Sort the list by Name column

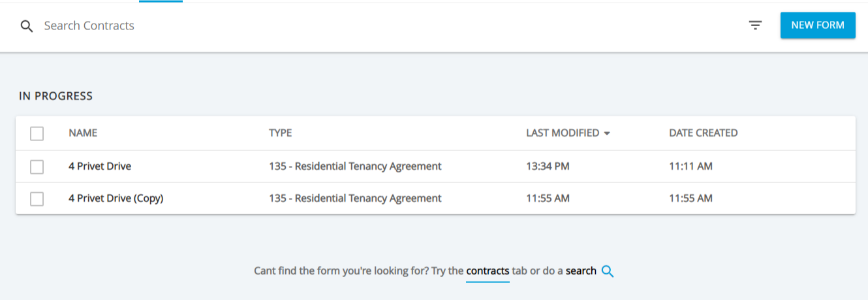pos(83,133)
